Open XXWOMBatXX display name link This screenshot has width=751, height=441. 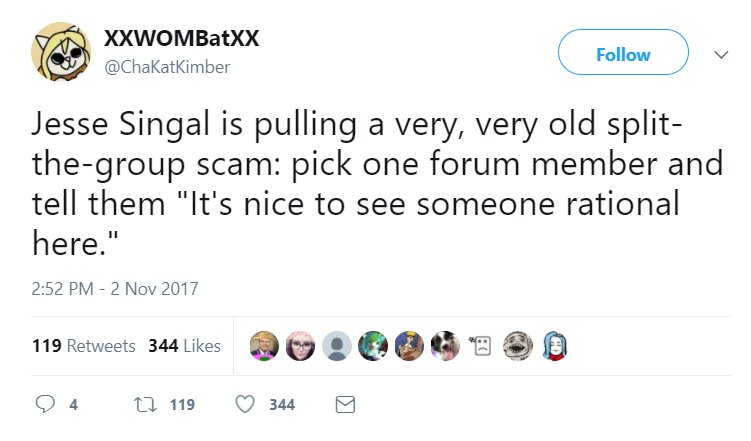click(x=182, y=38)
